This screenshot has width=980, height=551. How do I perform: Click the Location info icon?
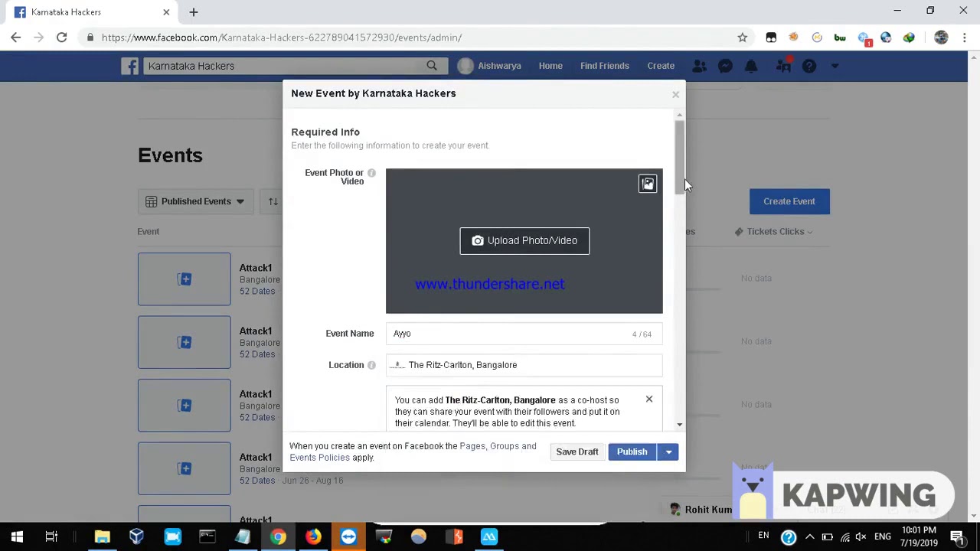point(371,365)
